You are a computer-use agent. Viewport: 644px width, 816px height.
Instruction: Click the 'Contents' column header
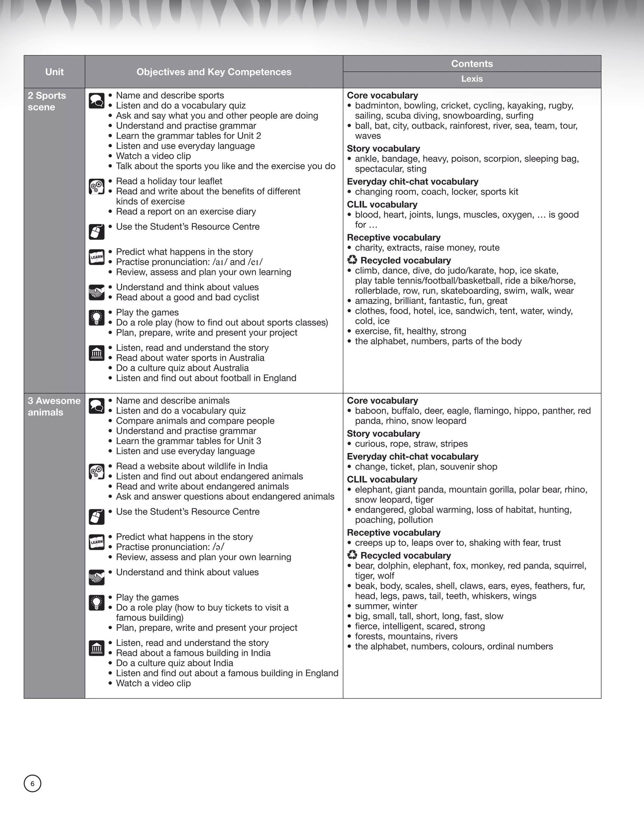(x=472, y=64)
